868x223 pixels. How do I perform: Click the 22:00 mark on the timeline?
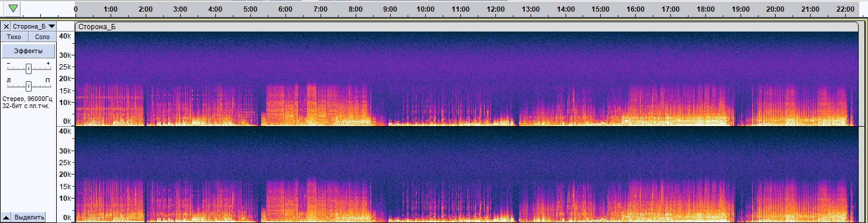[846, 9]
